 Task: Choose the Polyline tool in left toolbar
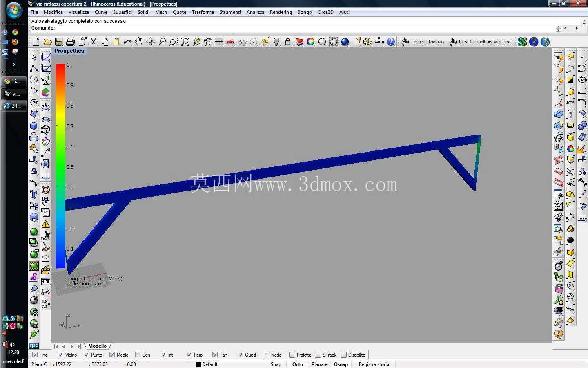[x=34, y=68]
